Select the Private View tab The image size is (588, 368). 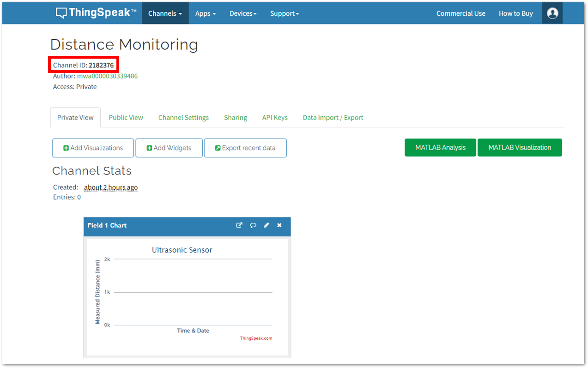coord(75,117)
